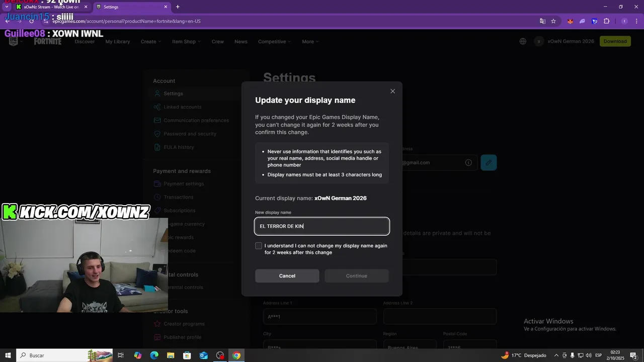Click the Continue button in the dialog

click(x=357, y=276)
